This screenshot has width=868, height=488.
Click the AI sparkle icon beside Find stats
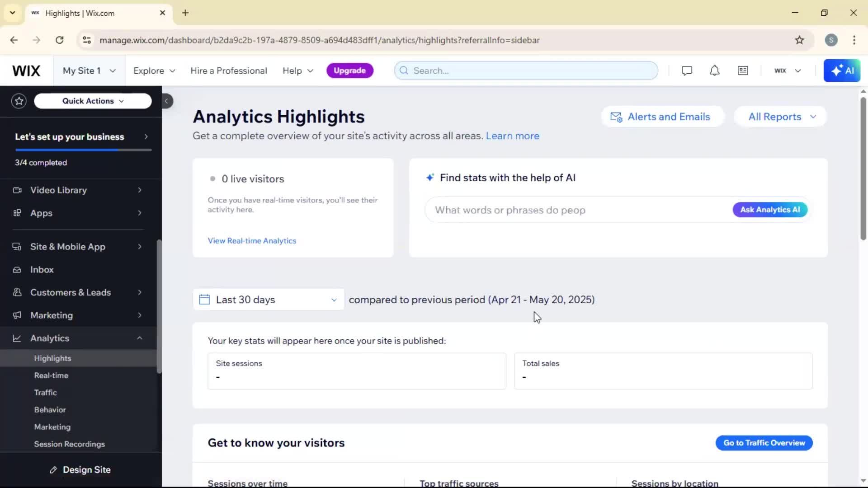430,178
